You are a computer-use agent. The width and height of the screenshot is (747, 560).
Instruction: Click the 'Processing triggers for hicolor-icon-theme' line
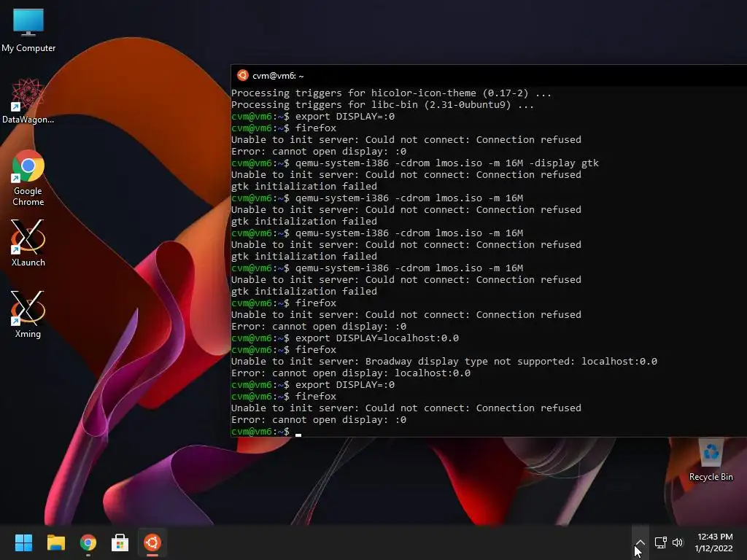[x=391, y=93]
